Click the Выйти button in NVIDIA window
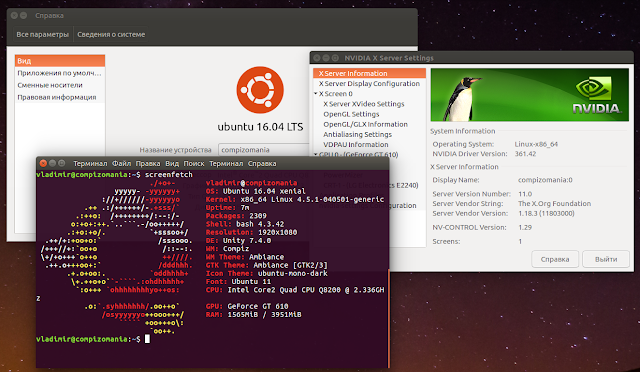 click(606, 259)
